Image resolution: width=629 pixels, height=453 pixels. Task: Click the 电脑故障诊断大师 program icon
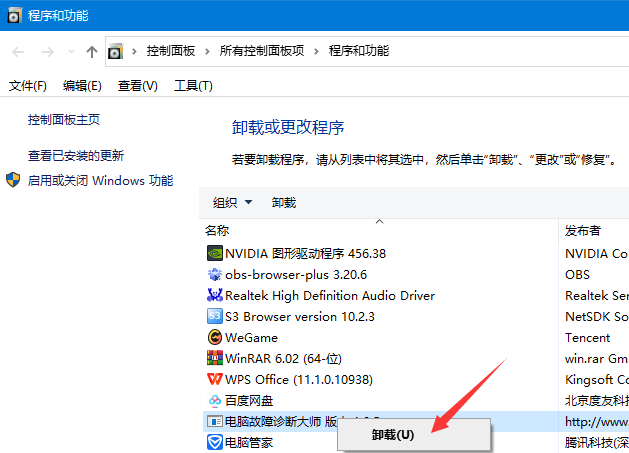(x=215, y=421)
